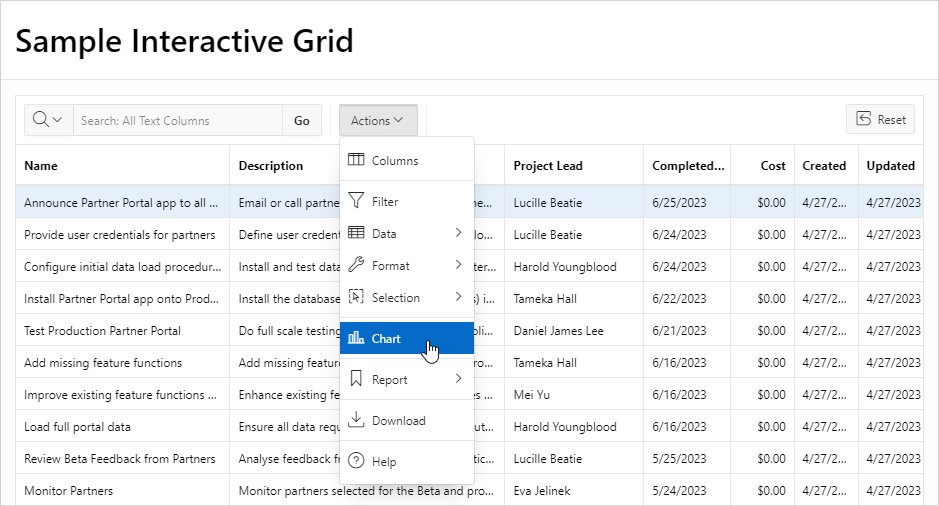Image resolution: width=939 pixels, height=506 pixels.
Task: Focus the Search All Text Columns field
Action: [178, 120]
